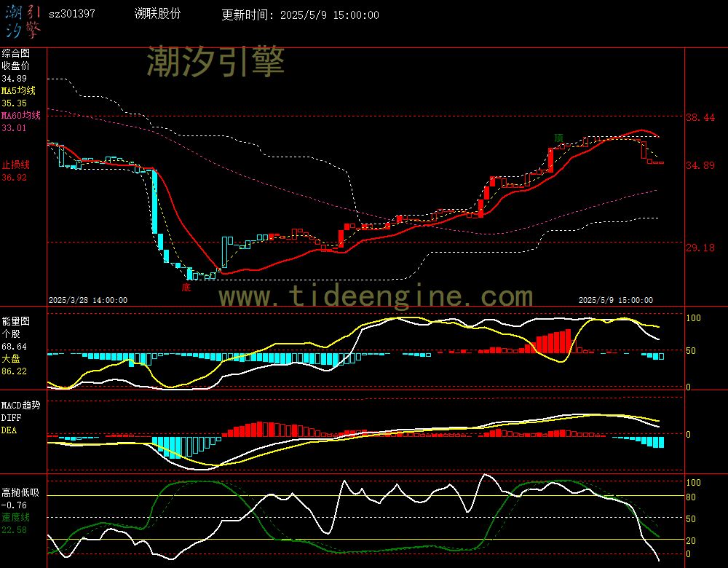Click the 20 axis label in 高抛低吸 panel
Image resolution: width=728 pixels, height=568 pixels.
point(691,541)
